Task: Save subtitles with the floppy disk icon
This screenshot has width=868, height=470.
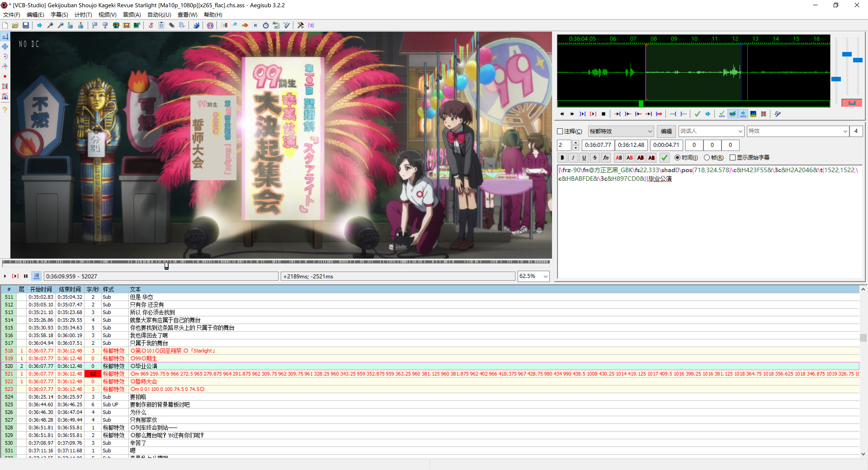Action: point(26,25)
